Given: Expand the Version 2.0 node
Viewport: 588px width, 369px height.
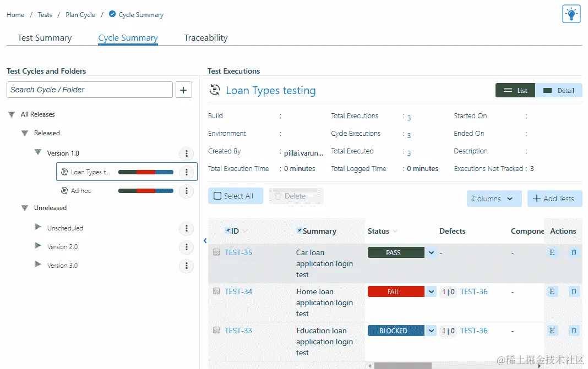Looking at the screenshot, I should click(38, 245).
